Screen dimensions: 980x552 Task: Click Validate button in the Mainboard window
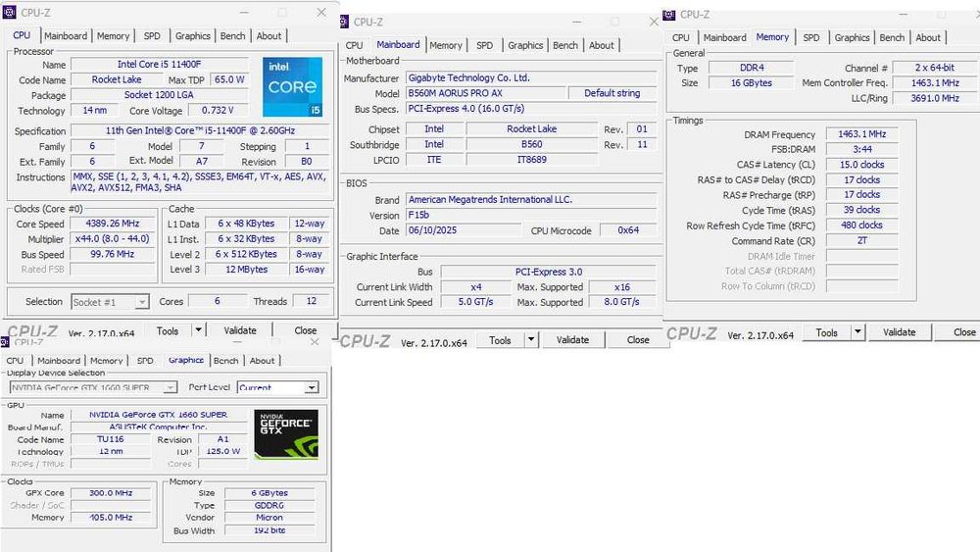[x=572, y=340]
